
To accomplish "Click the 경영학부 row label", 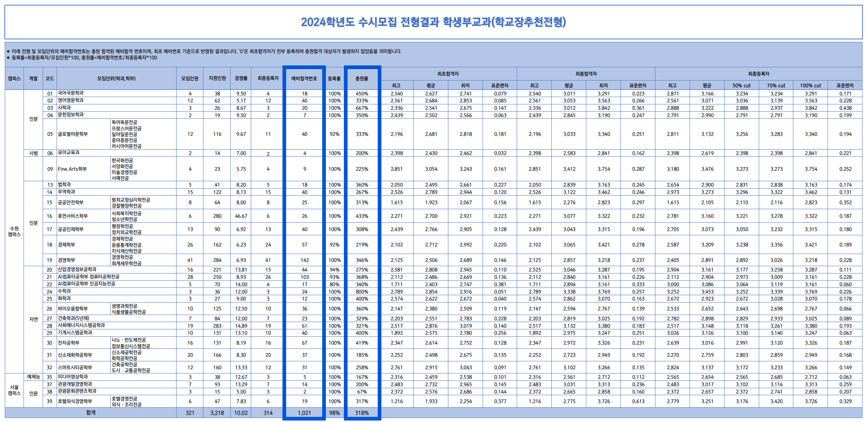I will point(66,260).
